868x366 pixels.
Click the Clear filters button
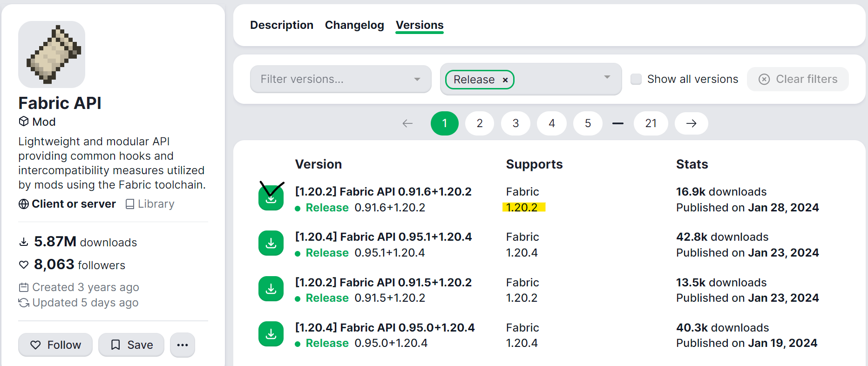pos(798,79)
